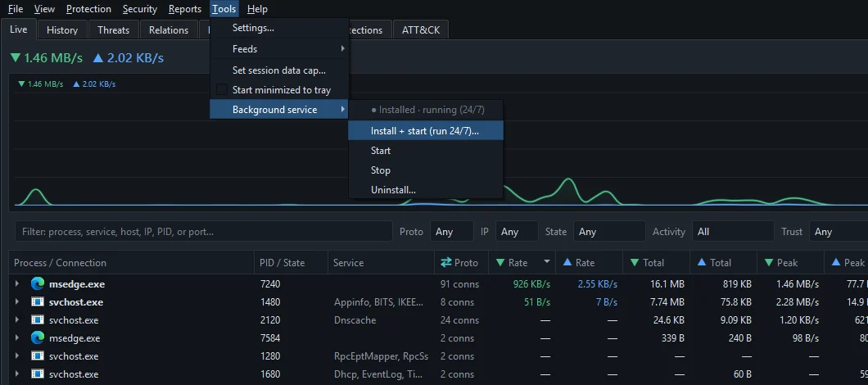868x385 pixels.
Task: Click the Process / Connection column header
Action: [132, 263]
